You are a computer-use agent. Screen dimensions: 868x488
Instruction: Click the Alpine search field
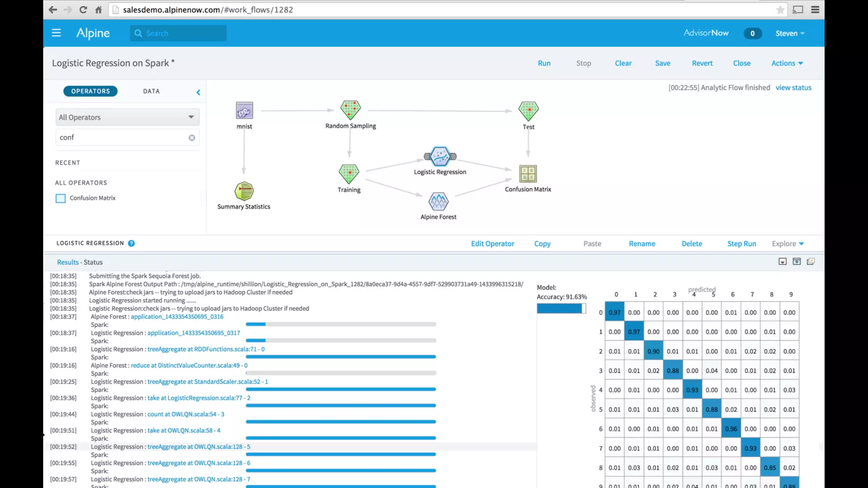[182, 33]
